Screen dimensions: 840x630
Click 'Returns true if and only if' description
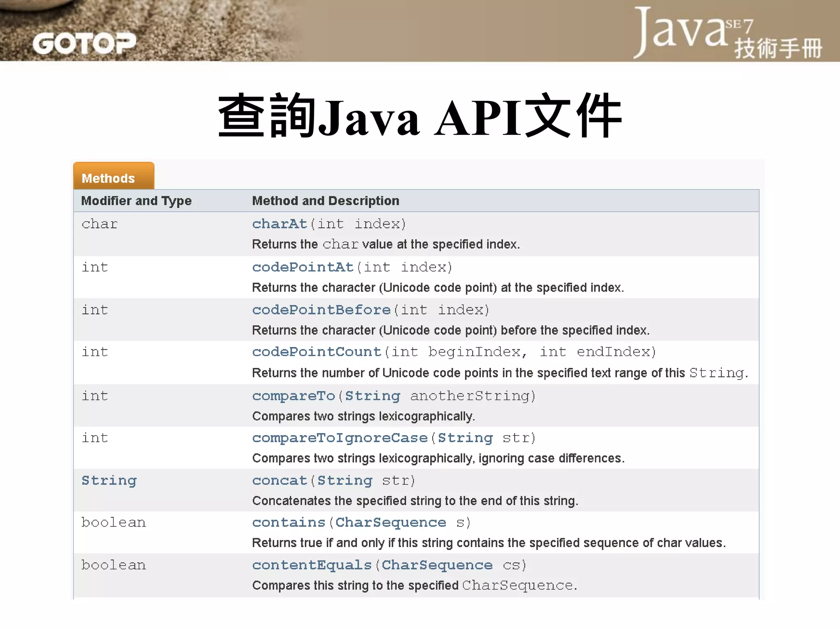pos(489,543)
